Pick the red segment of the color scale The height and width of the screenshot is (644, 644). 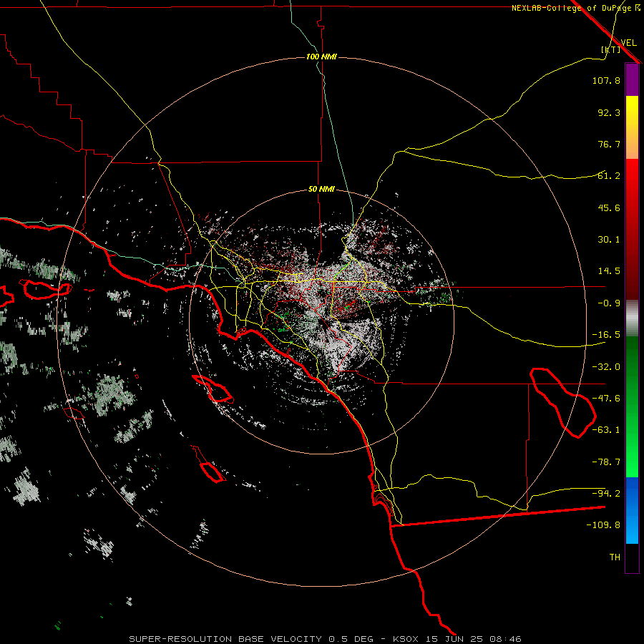tap(632, 229)
